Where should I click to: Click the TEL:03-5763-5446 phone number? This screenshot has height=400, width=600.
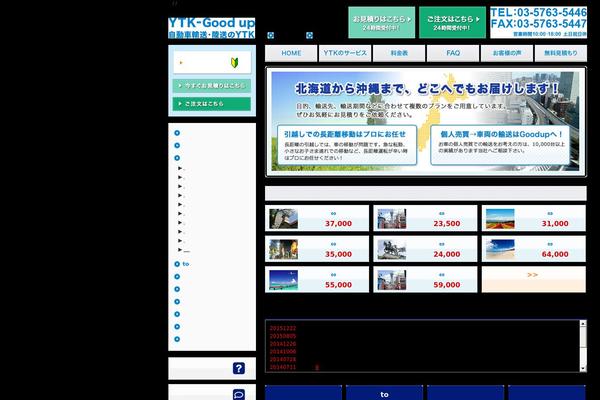coord(538,13)
